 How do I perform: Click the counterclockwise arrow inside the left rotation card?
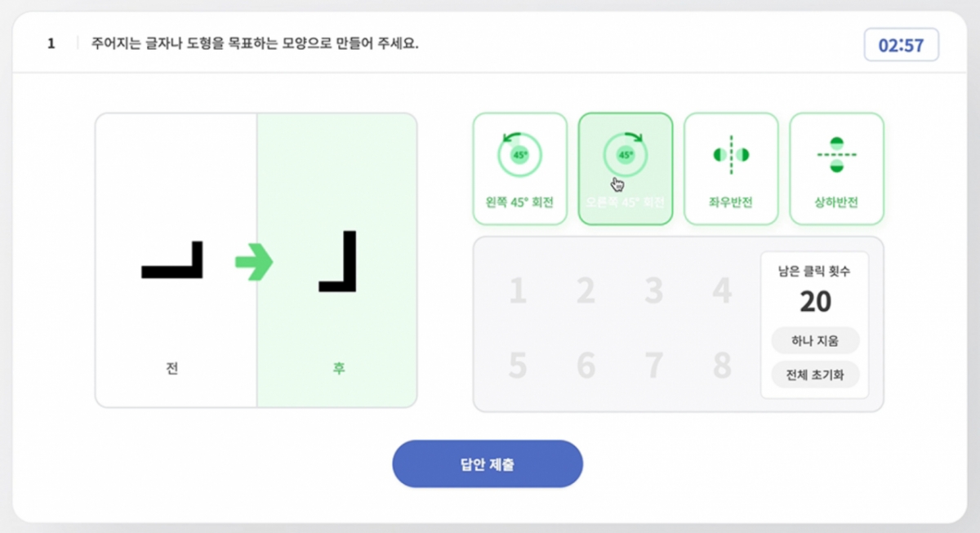coord(507,140)
